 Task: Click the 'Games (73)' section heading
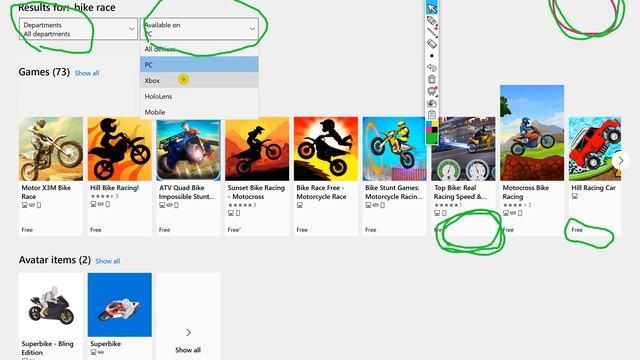click(x=44, y=72)
